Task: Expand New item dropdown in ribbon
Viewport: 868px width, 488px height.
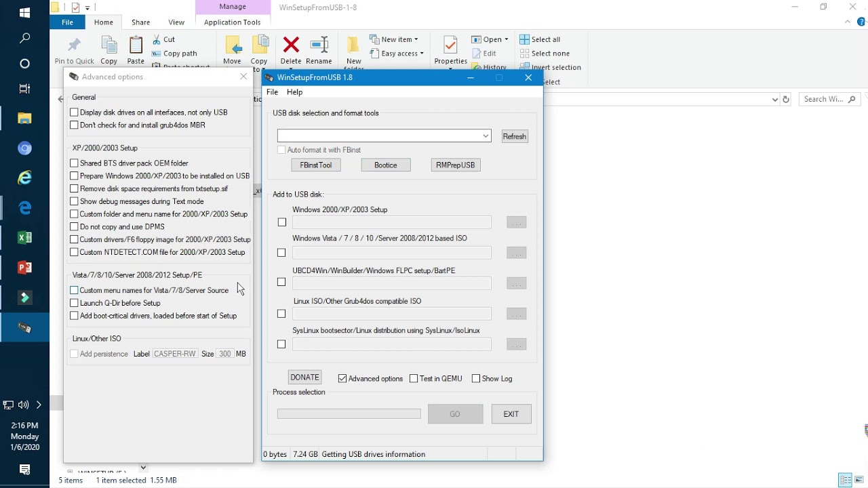Action: pos(416,39)
